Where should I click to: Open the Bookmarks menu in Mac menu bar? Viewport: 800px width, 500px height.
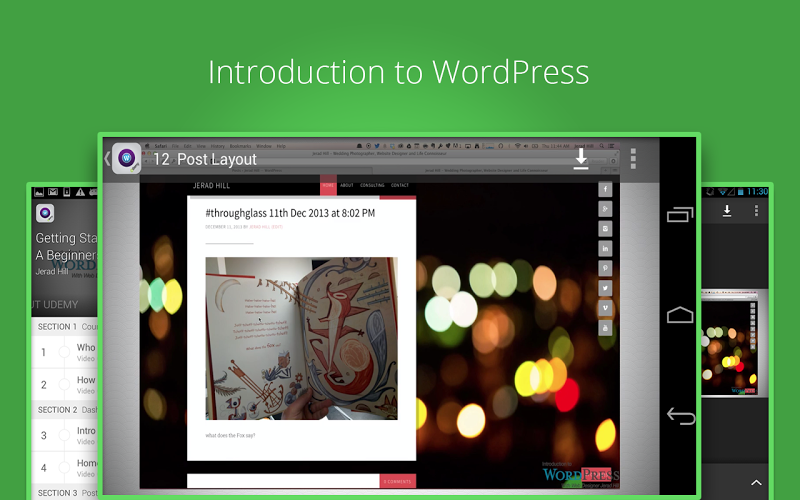(x=240, y=146)
